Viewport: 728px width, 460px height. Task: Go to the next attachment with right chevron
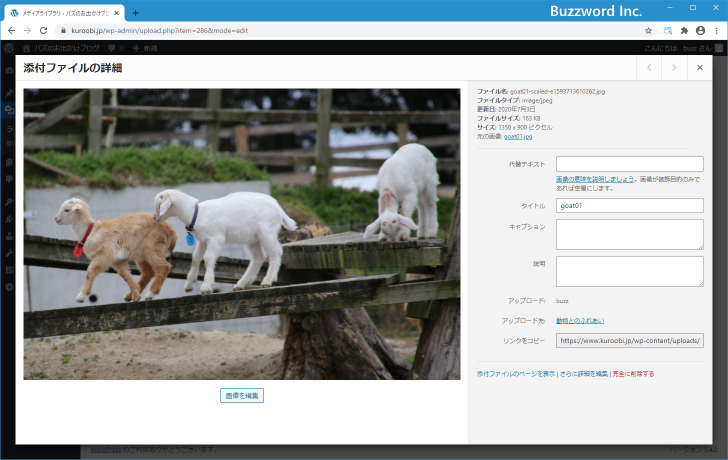[x=674, y=68]
